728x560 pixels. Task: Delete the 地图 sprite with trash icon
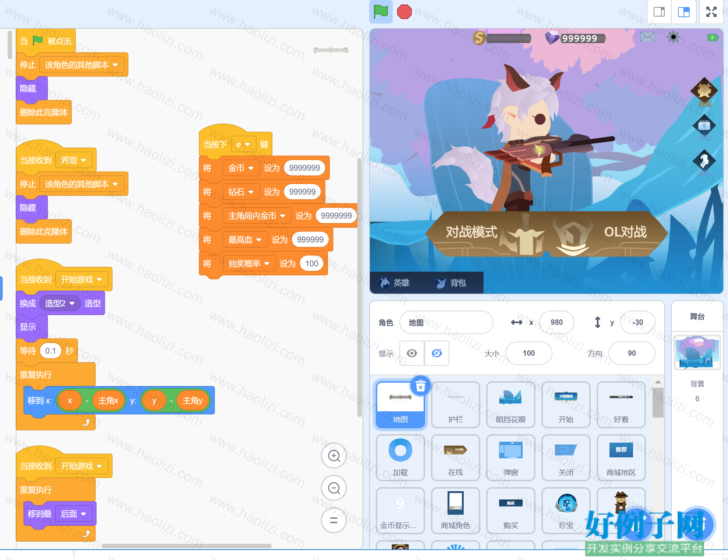(421, 386)
